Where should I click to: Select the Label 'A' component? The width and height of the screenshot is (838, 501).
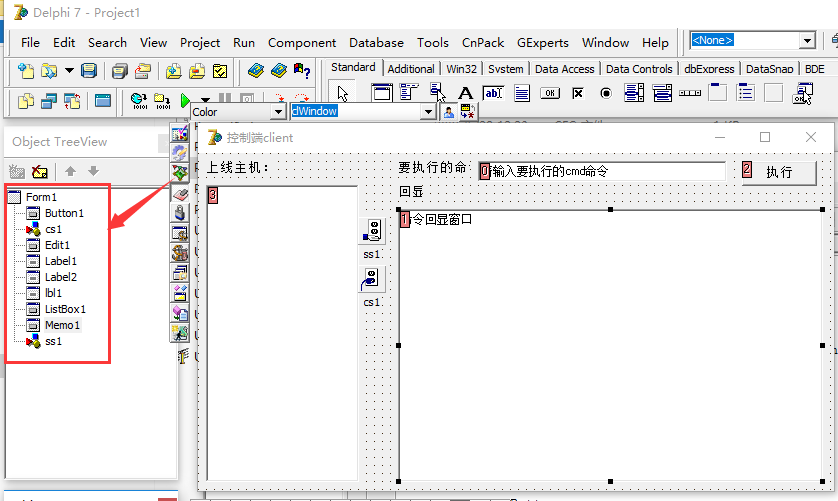point(465,93)
